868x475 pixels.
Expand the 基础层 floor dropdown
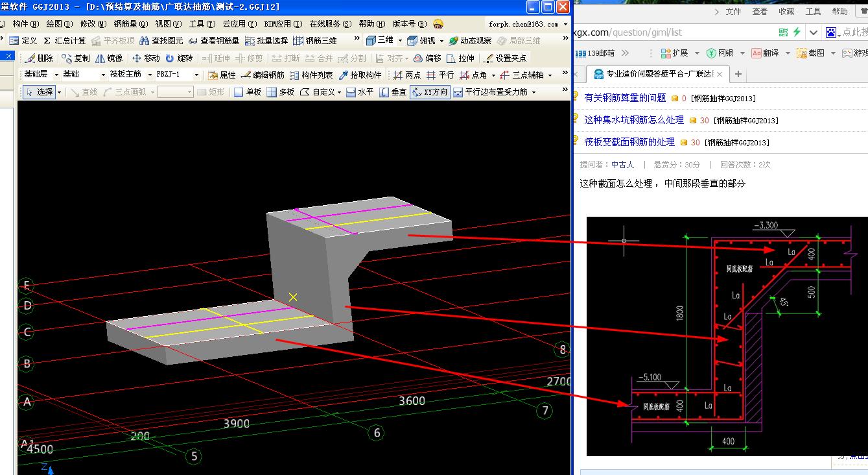[x=56, y=75]
